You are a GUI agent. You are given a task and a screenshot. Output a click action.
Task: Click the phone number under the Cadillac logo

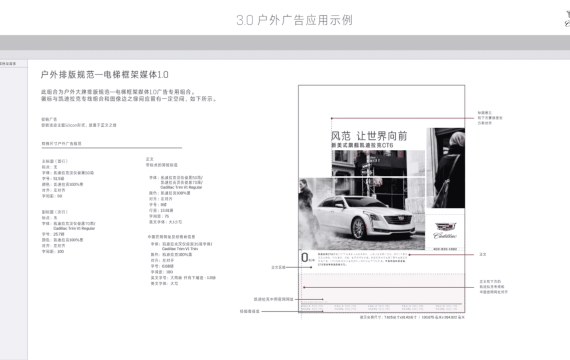[x=445, y=249]
